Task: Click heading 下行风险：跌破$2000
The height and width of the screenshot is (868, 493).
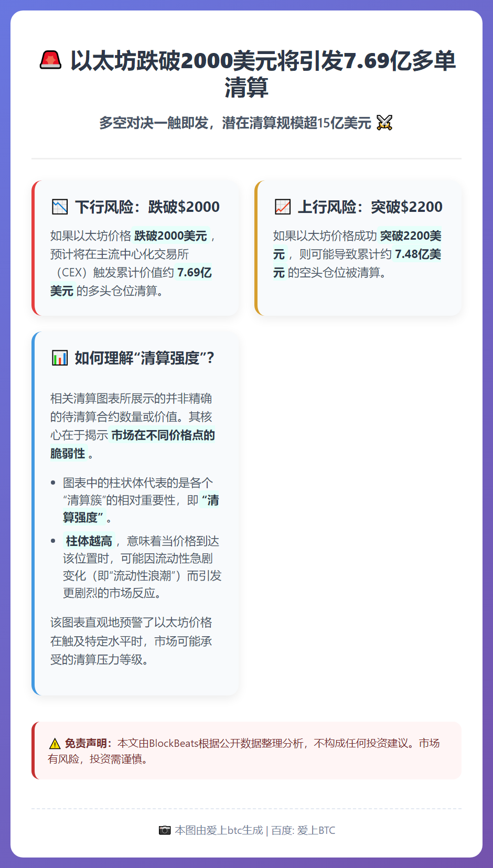Action: 147,207
